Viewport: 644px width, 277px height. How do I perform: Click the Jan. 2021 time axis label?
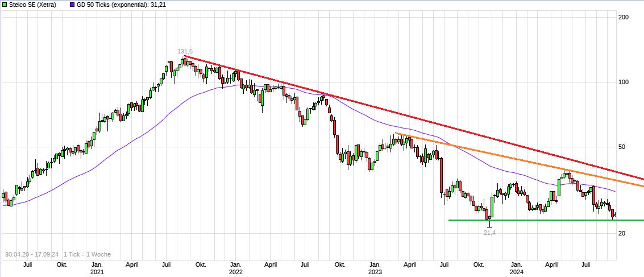97,268
